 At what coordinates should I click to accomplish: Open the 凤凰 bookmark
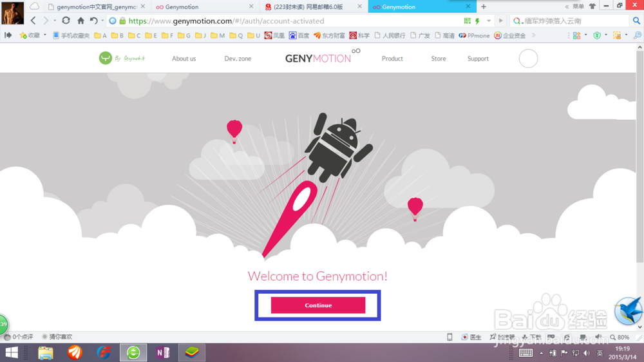coord(274,35)
